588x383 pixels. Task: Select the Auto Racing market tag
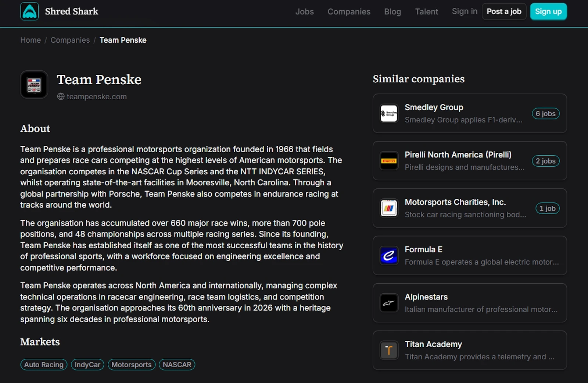(x=44, y=365)
